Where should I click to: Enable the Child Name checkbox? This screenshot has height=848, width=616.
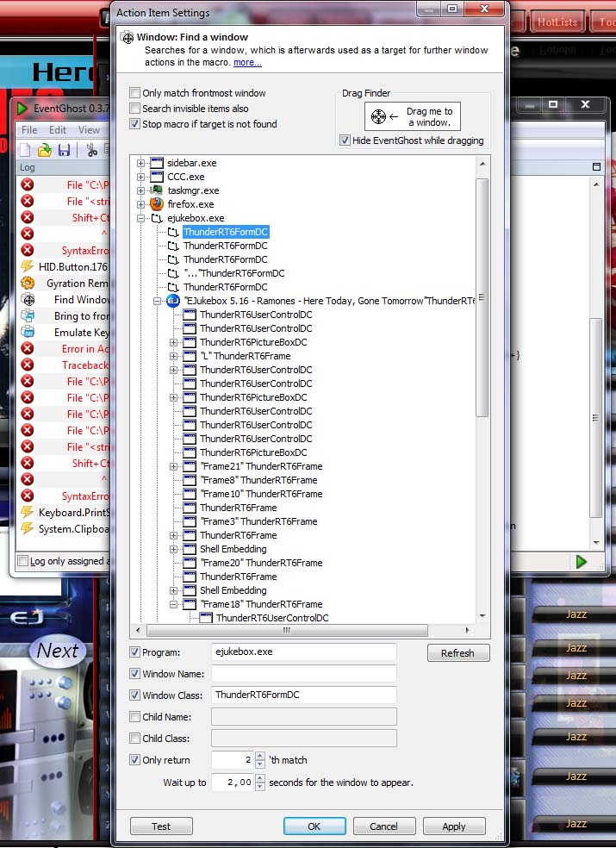click(x=134, y=717)
